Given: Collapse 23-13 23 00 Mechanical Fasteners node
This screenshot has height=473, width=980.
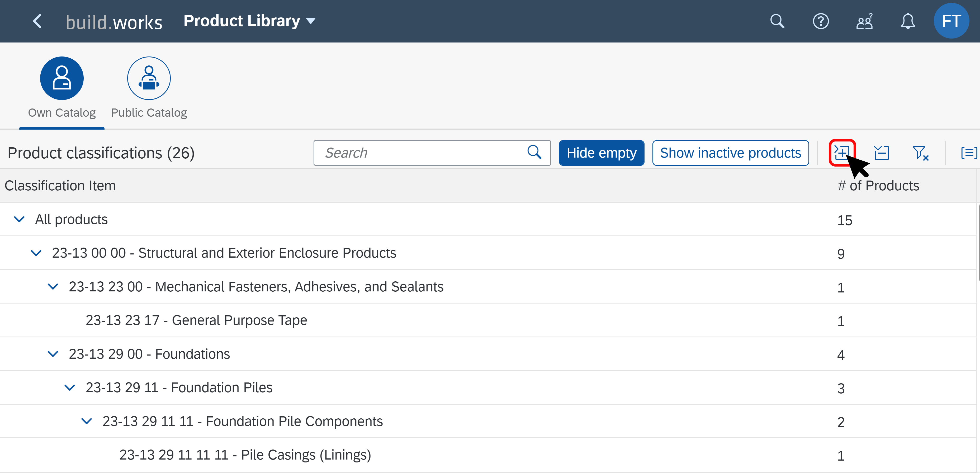Looking at the screenshot, I should coord(53,287).
